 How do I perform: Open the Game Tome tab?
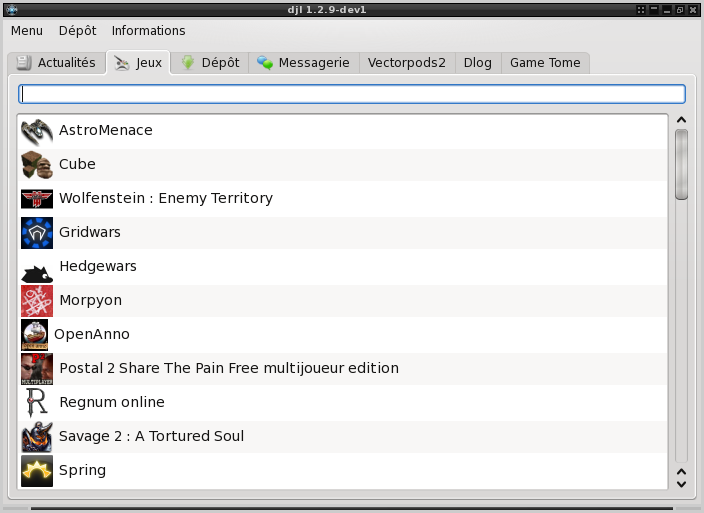[545, 63]
